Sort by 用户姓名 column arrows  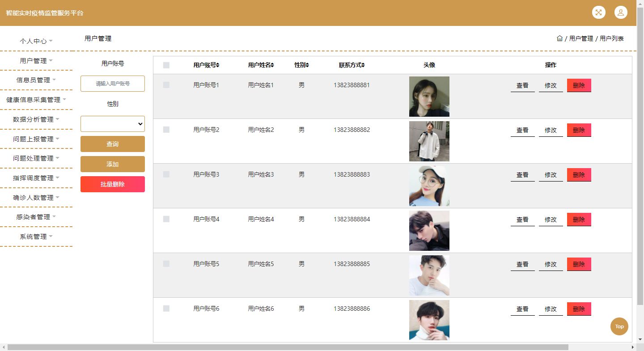click(272, 65)
